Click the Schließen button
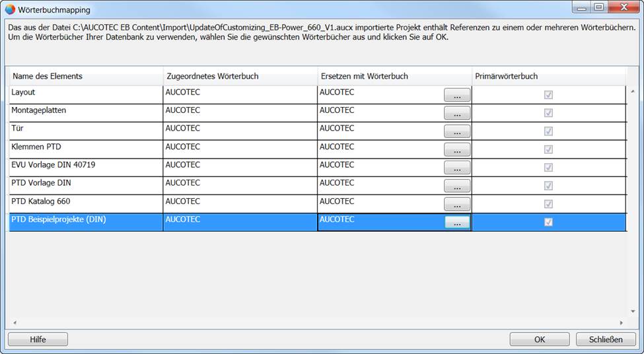This screenshot has height=354, width=644. (x=606, y=339)
